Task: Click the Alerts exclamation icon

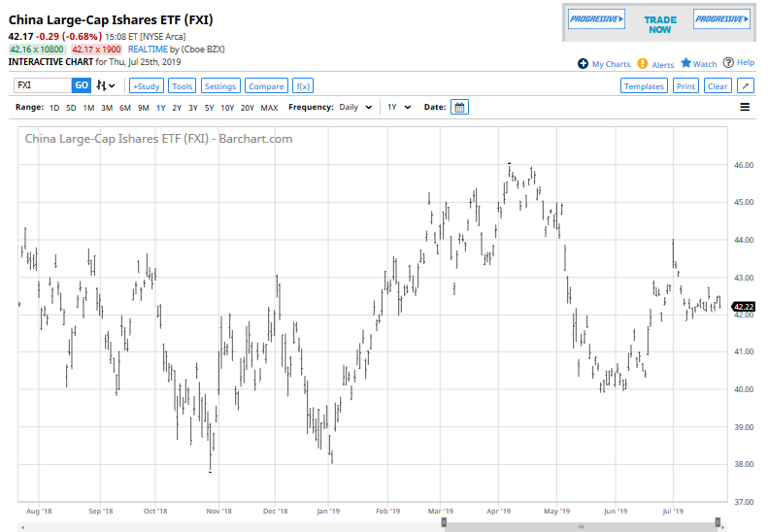Action: tap(643, 64)
